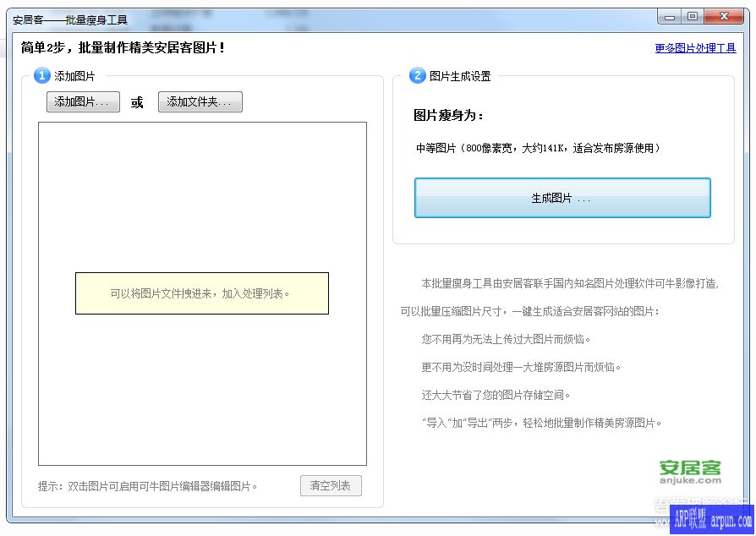Click the green 安居客 anjuke.com logo
The height and width of the screenshot is (536, 756).
(690, 471)
